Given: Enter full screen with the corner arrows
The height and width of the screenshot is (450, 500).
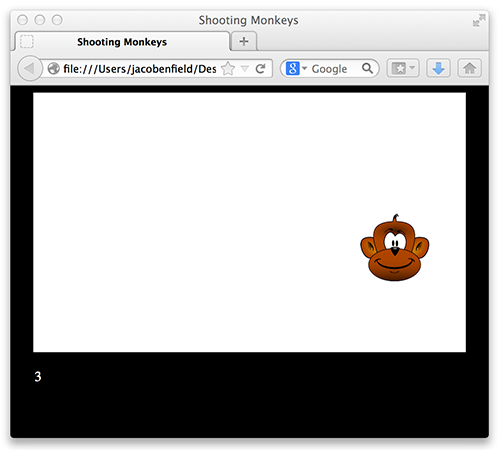Looking at the screenshot, I should click(479, 20).
